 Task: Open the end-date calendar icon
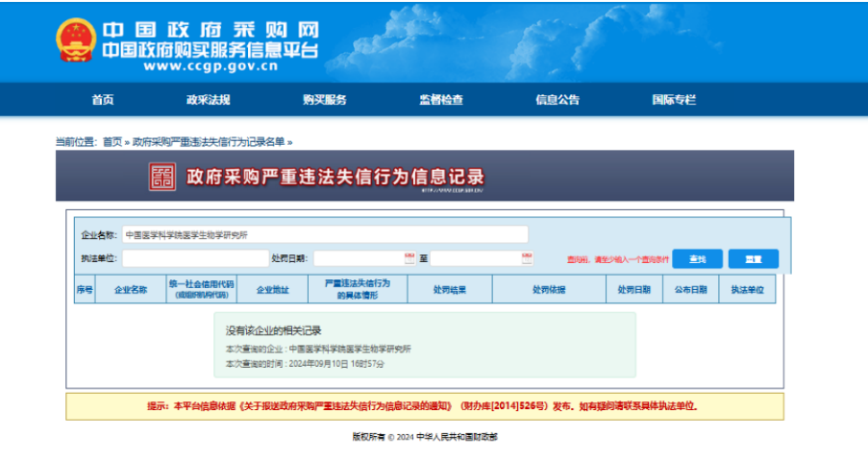click(x=527, y=258)
